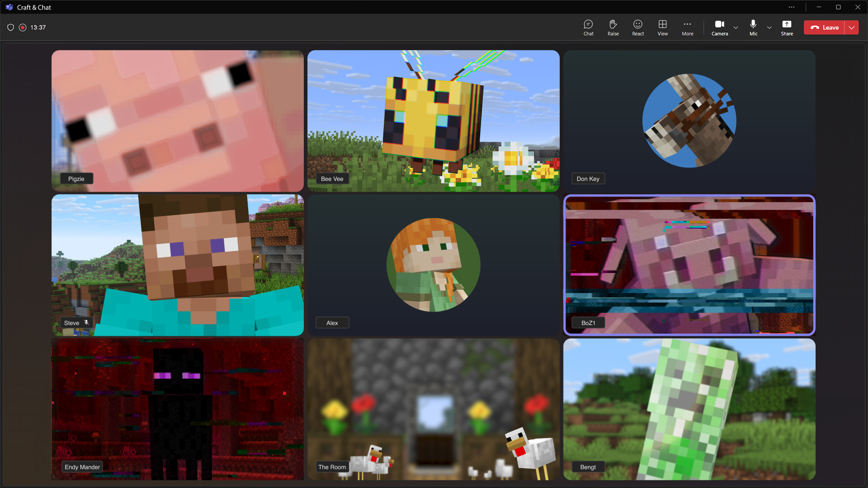Mute the Mic

point(753,28)
